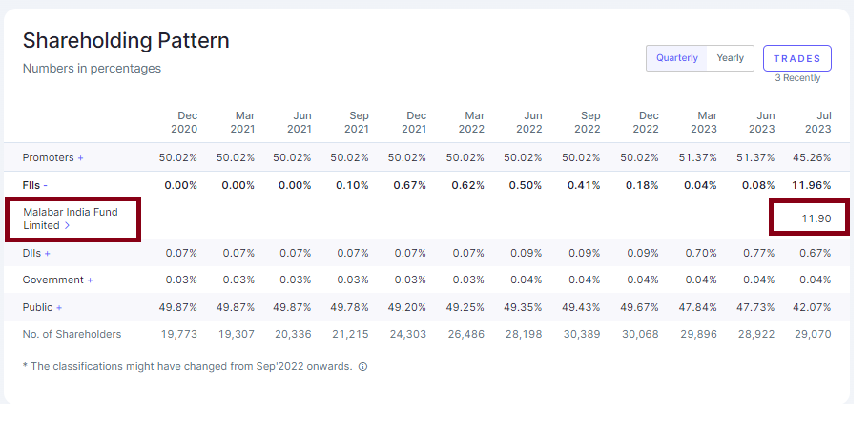
Task: Click shareholder count 30,389
Action: click(583, 334)
